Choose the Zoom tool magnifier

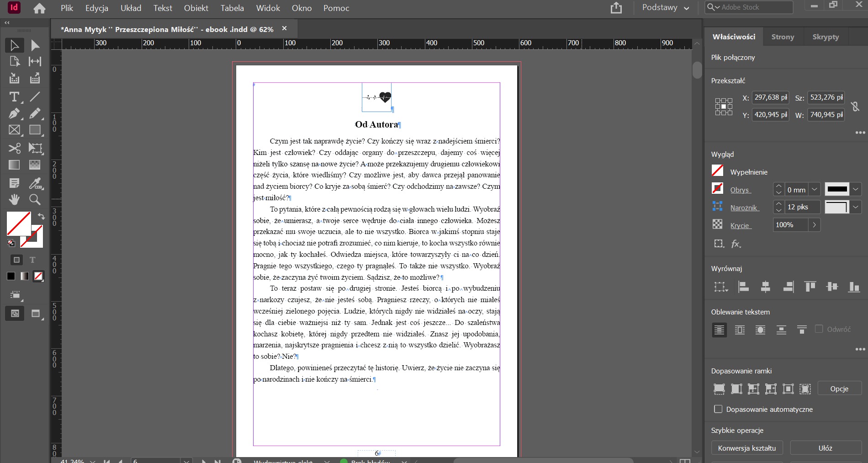pos(35,200)
